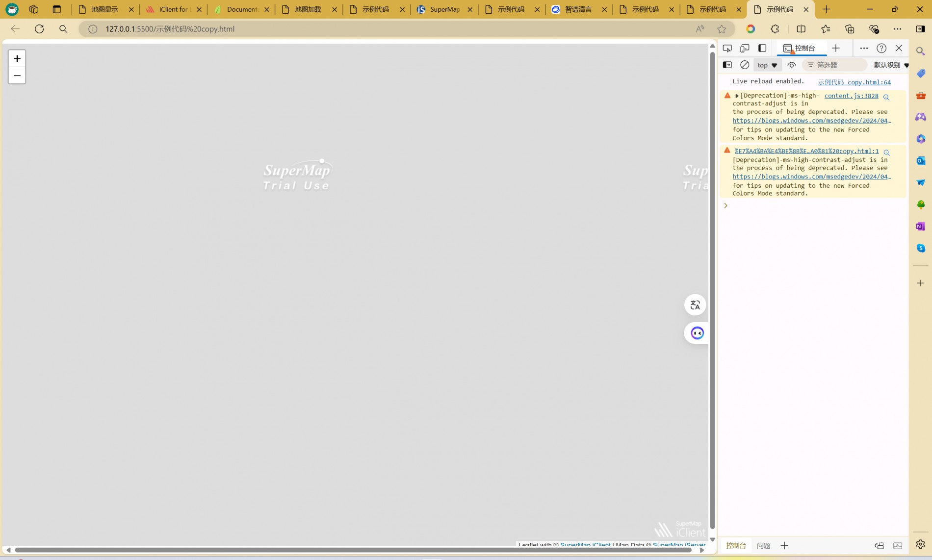Open a new browser tab
932x560 pixels.
(x=827, y=9)
